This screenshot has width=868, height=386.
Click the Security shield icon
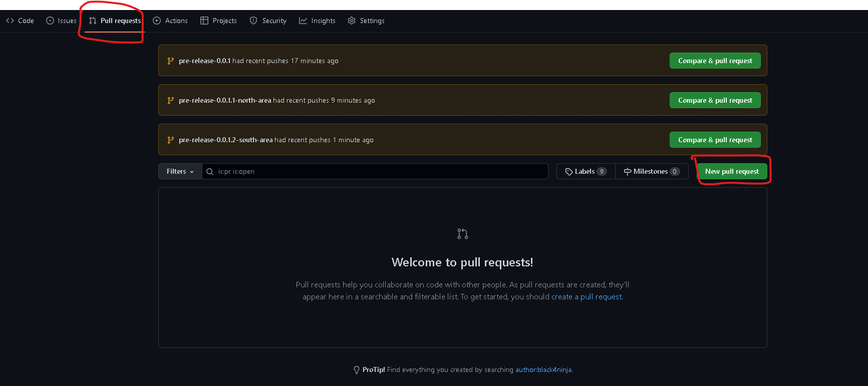tap(253, 21)
